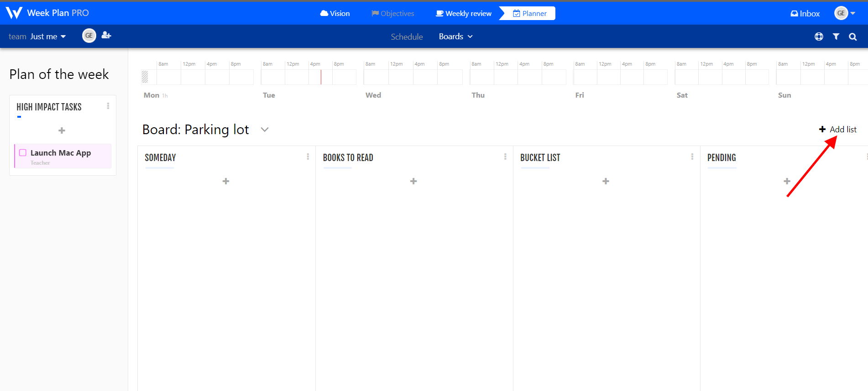Add a task to High Impact Tasks
868x391 pixels.
[x=62, y=130]
